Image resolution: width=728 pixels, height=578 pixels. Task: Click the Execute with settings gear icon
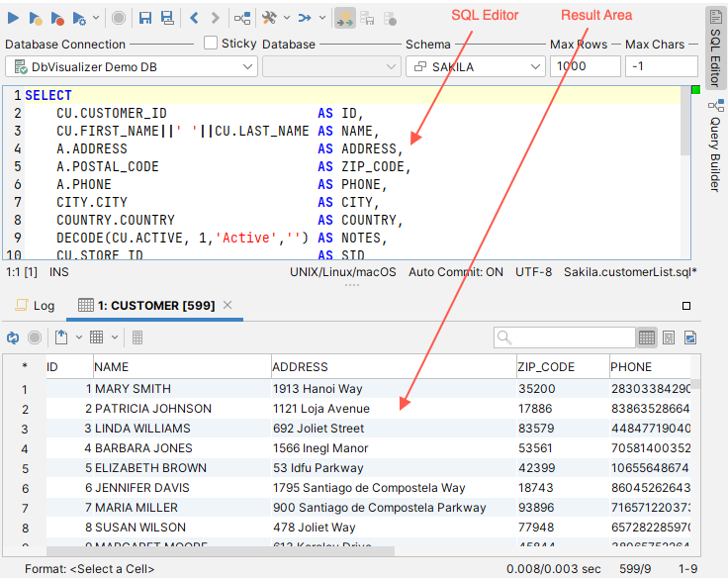tap(79, 19)
